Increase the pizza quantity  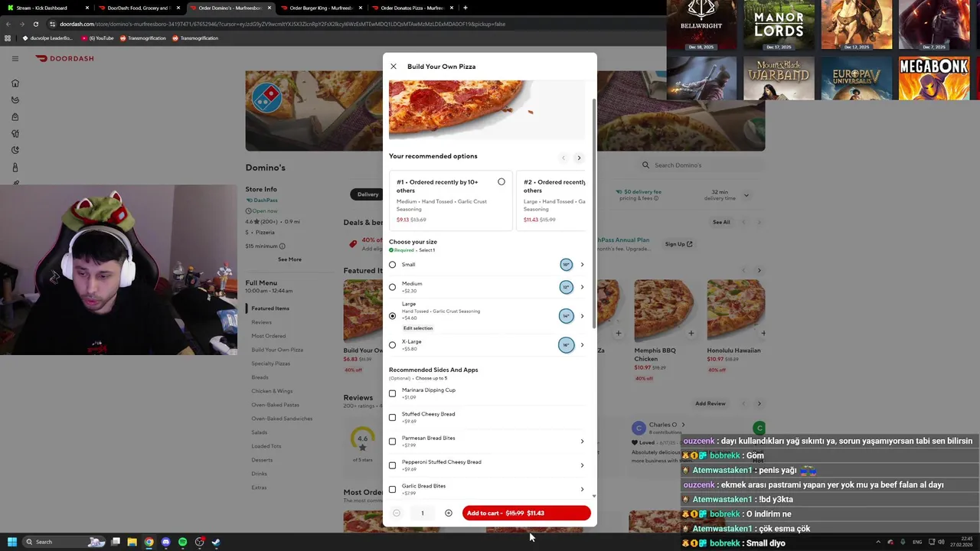[x=449, y=514]
